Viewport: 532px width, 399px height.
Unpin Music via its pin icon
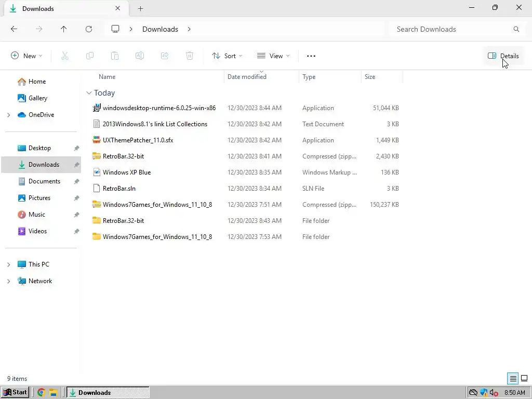[77, 215]
